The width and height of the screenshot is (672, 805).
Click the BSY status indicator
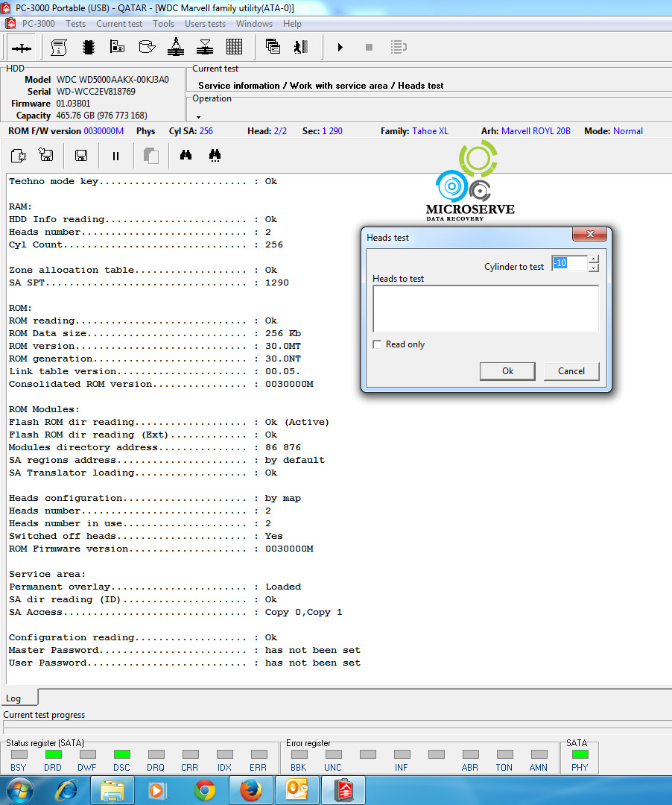[19, 754]
